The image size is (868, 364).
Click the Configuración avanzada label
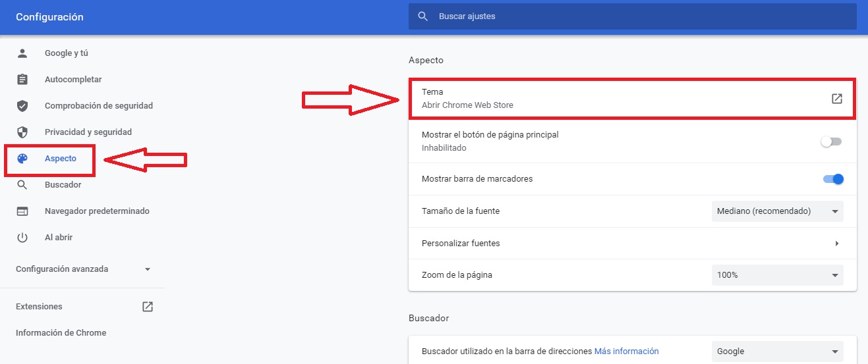click(62, 269)
